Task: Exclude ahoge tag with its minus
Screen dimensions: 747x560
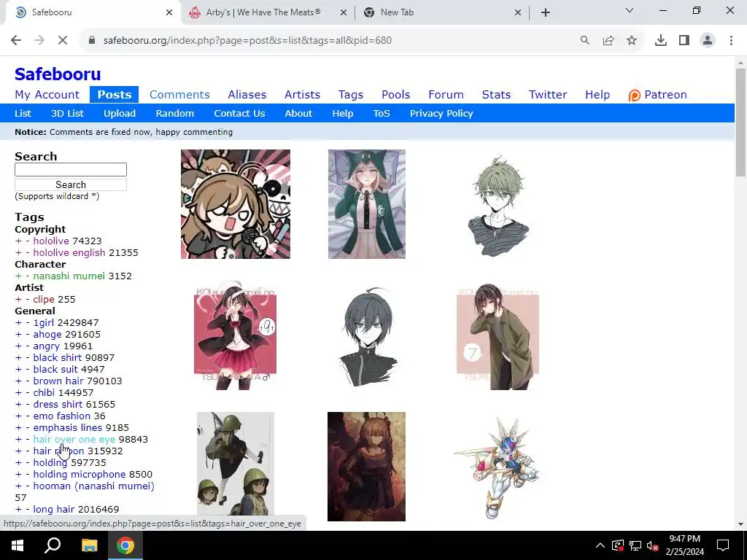Action: pyautogui.click(x=28, y=335)
